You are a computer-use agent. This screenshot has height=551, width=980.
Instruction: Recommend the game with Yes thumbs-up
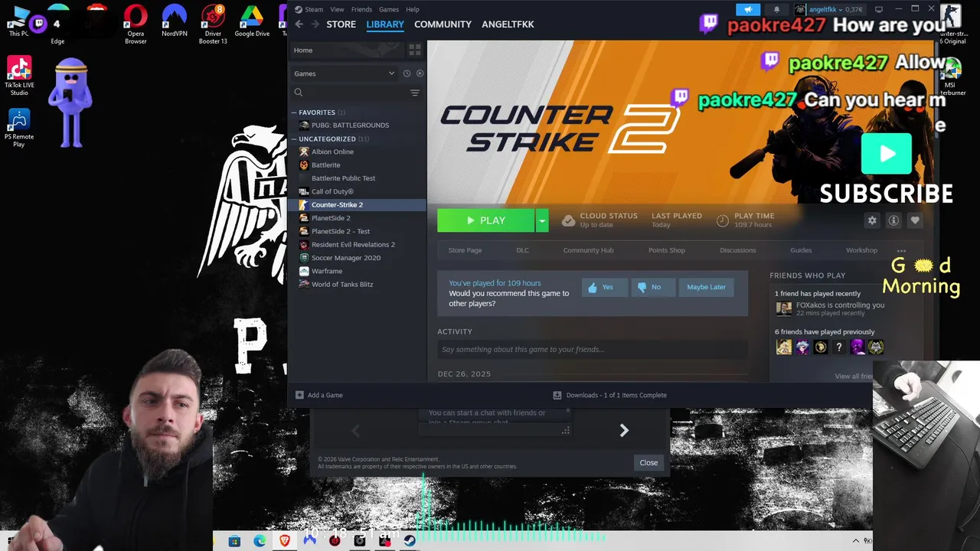(x=605, y=287)
